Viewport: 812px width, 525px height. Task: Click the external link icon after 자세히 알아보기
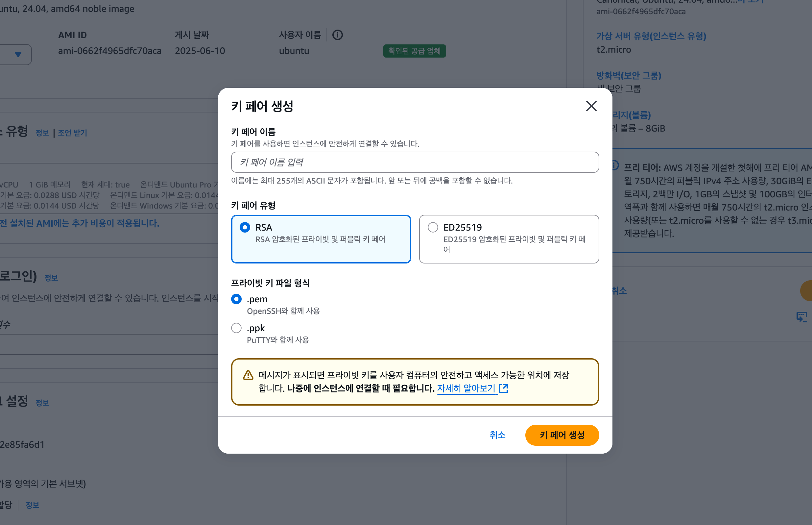503,388
